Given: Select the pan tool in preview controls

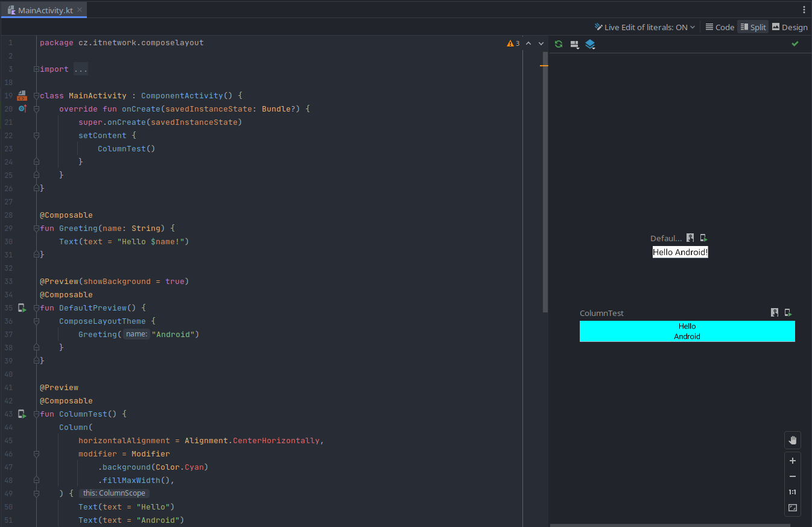Looking at the screenshot, I should pyautogui.click(x=792, y=440).
